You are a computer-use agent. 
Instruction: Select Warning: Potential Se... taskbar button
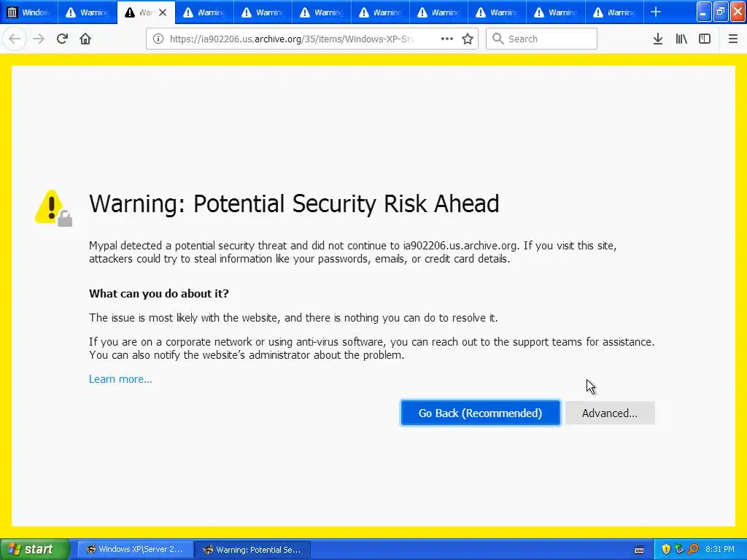click(252, 550)
